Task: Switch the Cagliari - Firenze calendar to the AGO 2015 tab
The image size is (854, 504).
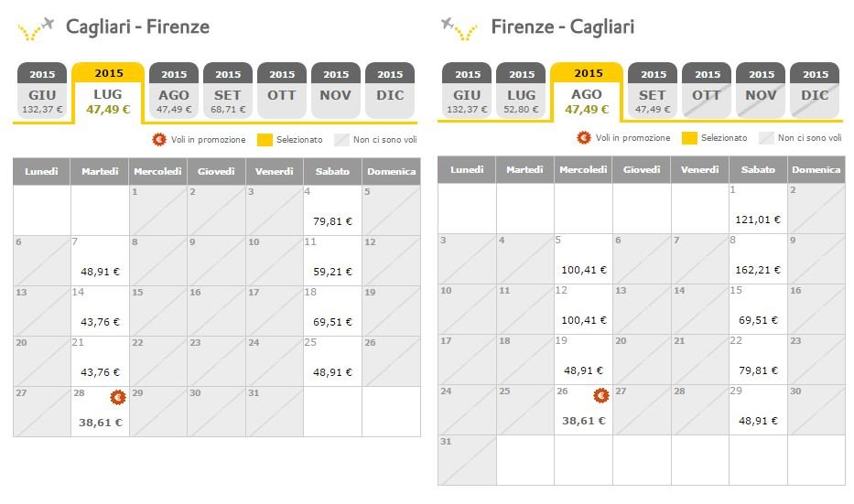Action: [174, 91]
